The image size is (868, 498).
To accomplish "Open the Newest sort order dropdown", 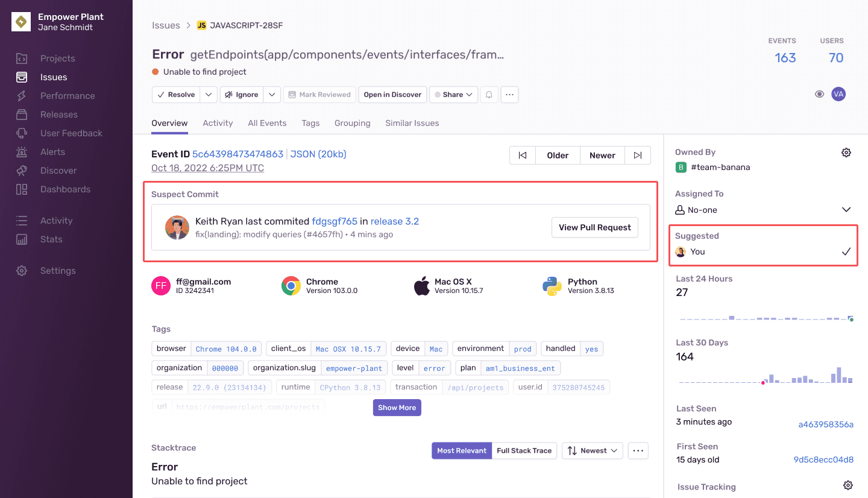I will tap(593, 450).
